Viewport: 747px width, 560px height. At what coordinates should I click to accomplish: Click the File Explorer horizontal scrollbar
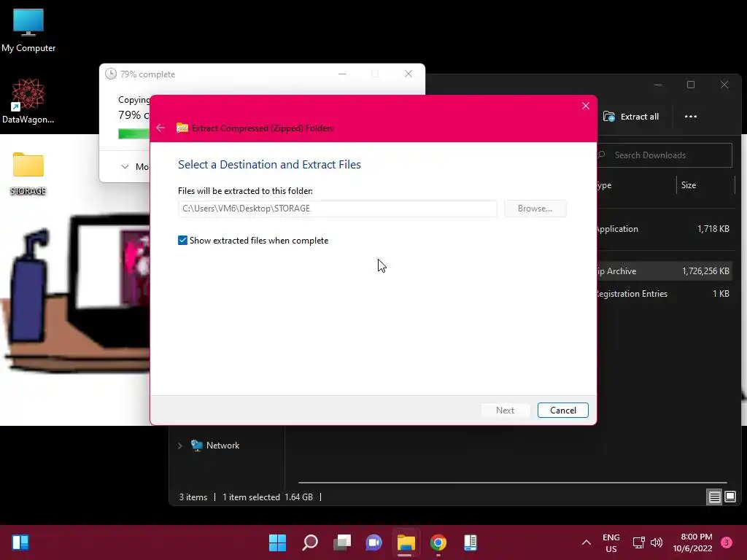512,483
